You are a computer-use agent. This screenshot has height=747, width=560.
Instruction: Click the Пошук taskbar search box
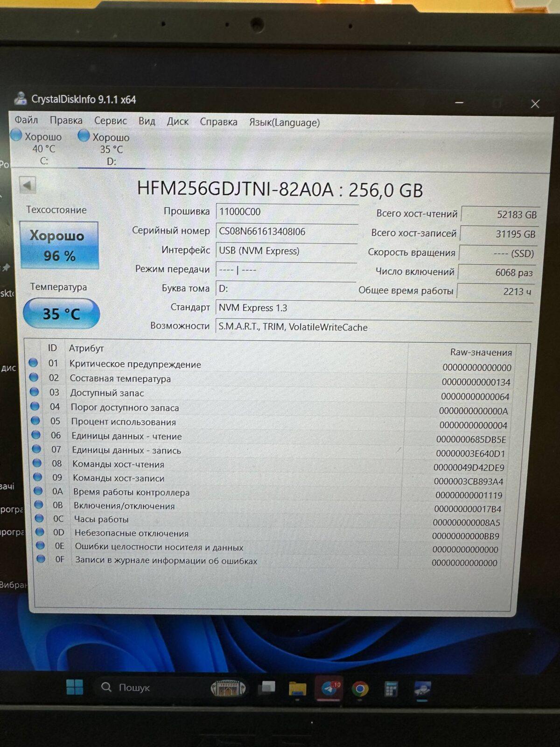170,688
